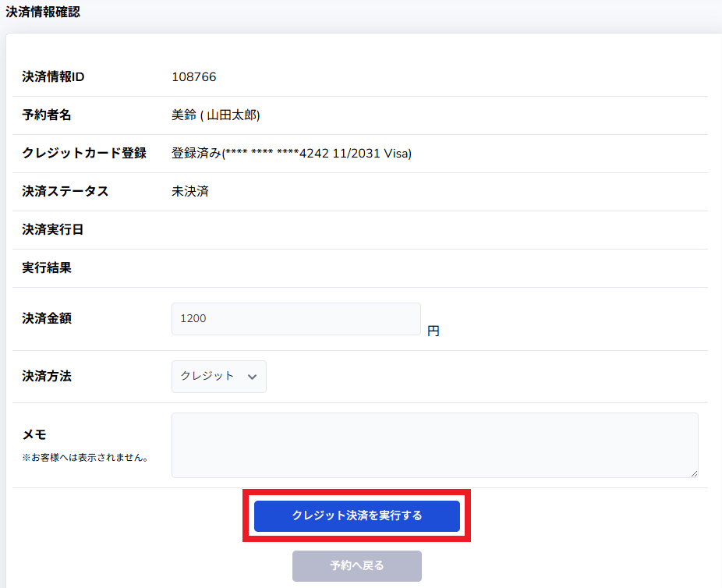Click the 実行結果 row label

coord(47,268)
